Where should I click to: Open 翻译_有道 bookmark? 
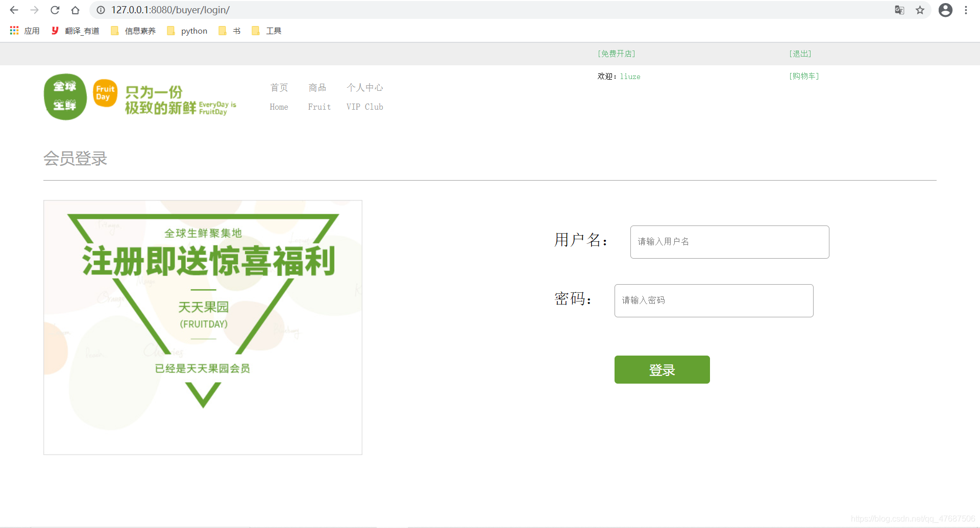click(x=75, y=31)
